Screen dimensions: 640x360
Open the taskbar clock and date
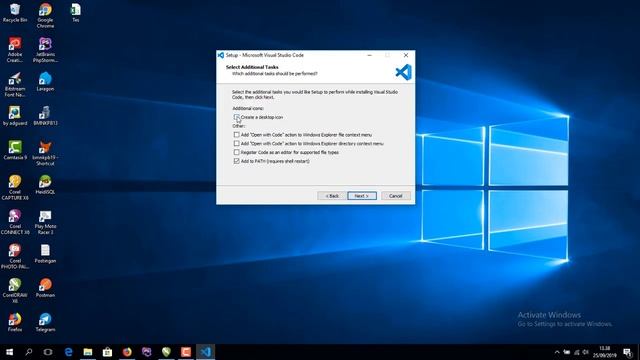click(x=604, y=352)
